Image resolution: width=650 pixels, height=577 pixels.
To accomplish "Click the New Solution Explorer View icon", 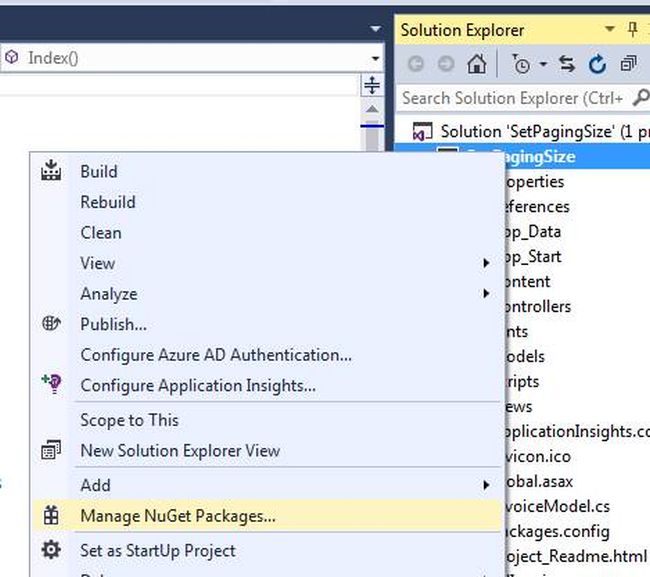I will [51, 450].
